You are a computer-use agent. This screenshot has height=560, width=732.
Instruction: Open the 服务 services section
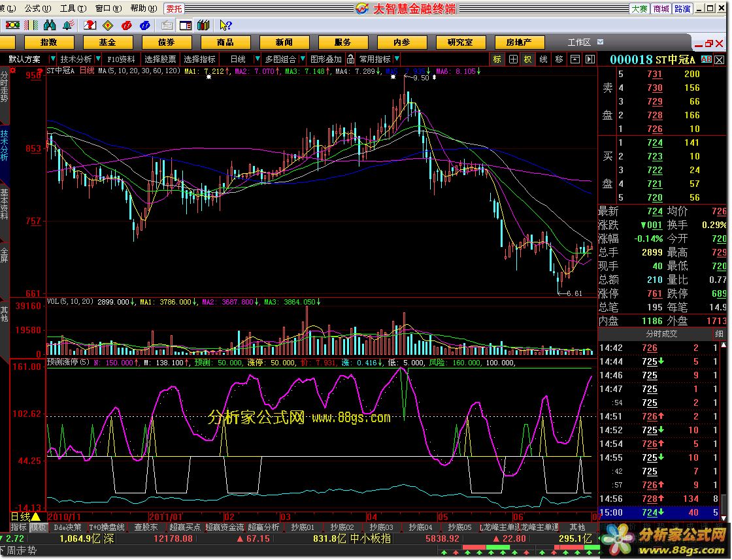coord(342,42)
